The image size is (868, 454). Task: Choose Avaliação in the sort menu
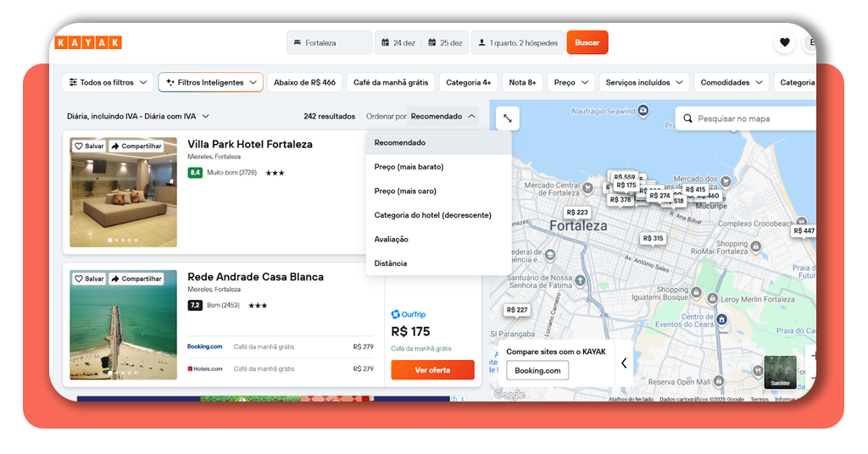pyautogui.click(x=392, y=239)
